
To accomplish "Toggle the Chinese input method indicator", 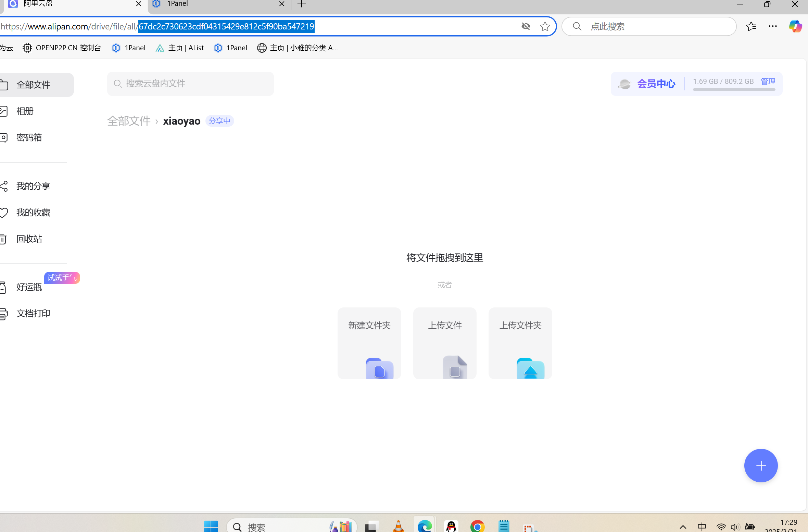I will 702,527.
